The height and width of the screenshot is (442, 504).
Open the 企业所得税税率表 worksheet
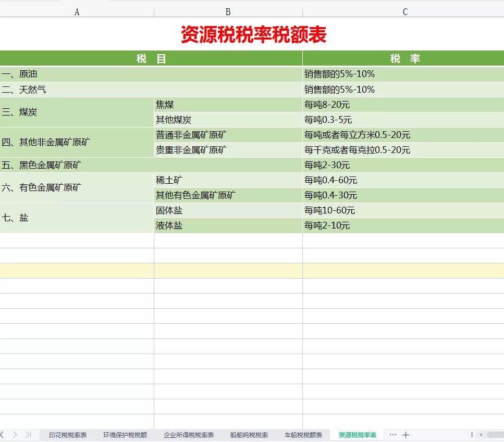coord(189,434)
